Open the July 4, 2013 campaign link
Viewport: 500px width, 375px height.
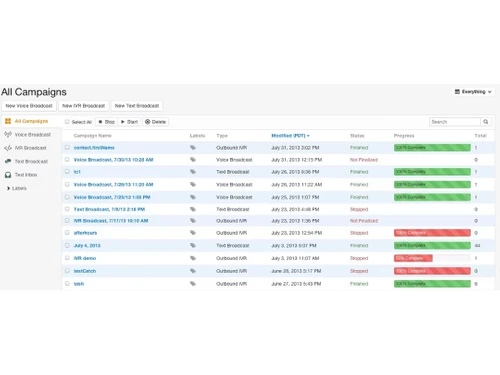pyautogui.click(x=87, y=246)
